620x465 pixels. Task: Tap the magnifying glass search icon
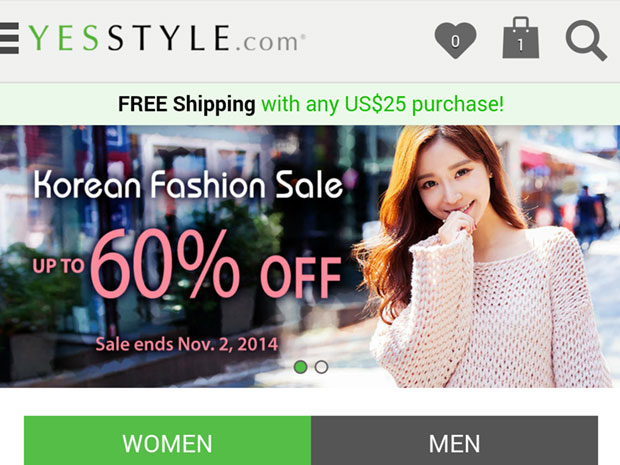[x=586, y=40]
